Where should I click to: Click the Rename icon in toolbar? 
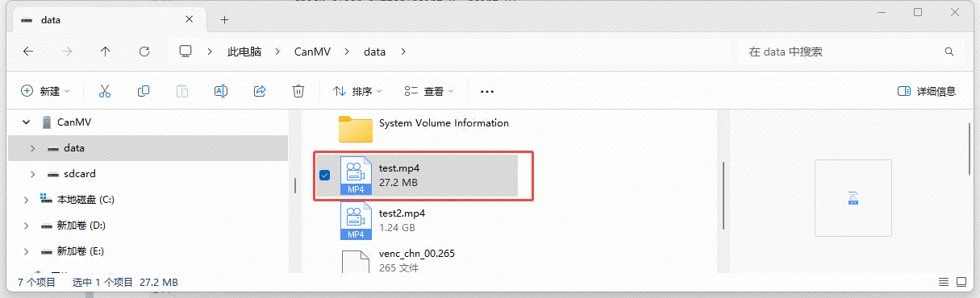(x=220, y=91)
